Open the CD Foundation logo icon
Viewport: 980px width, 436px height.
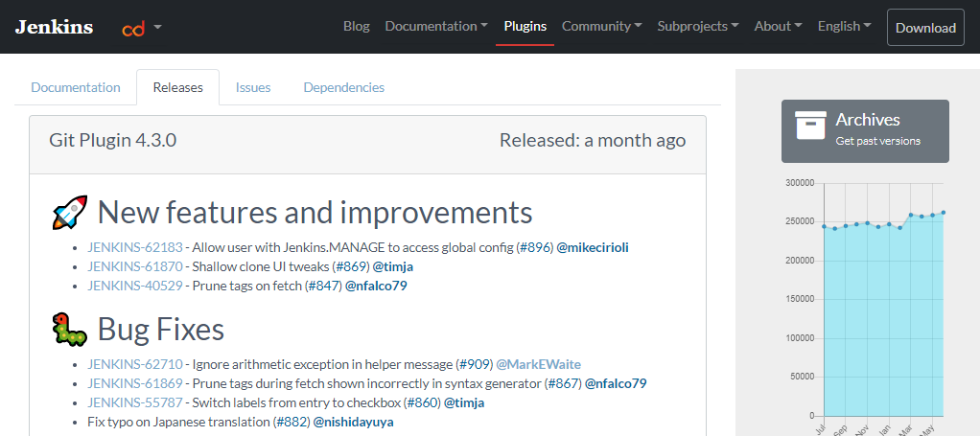(133, 28)
